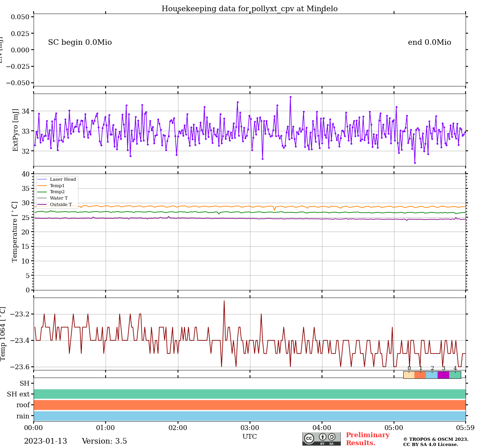Click the −23.6 tick on Temp 1064 axis
Viewport: 480px width, 448px height.
coord(19,367)
